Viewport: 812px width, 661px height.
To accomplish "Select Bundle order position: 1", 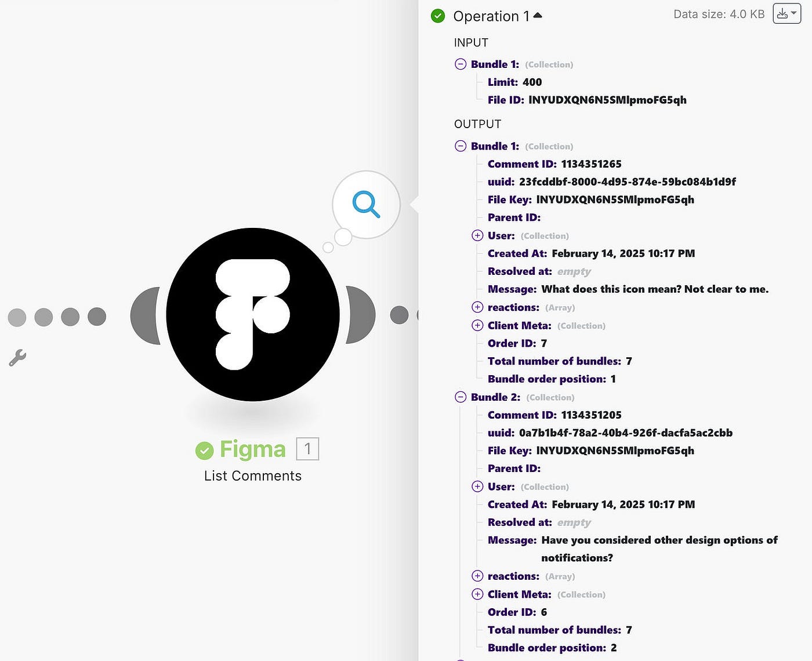I will click(x=552, y=379).
